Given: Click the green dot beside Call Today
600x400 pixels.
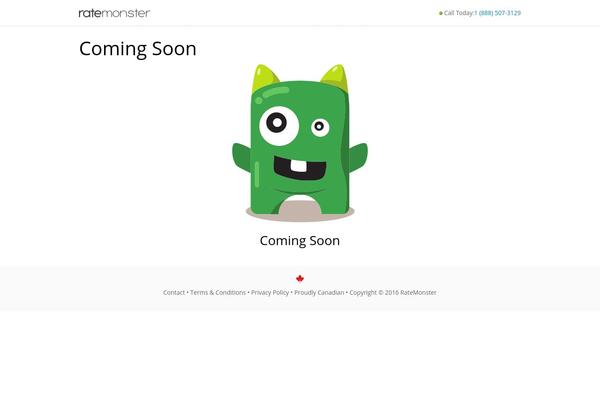Looking at the screenshot, I should [440, 13].
